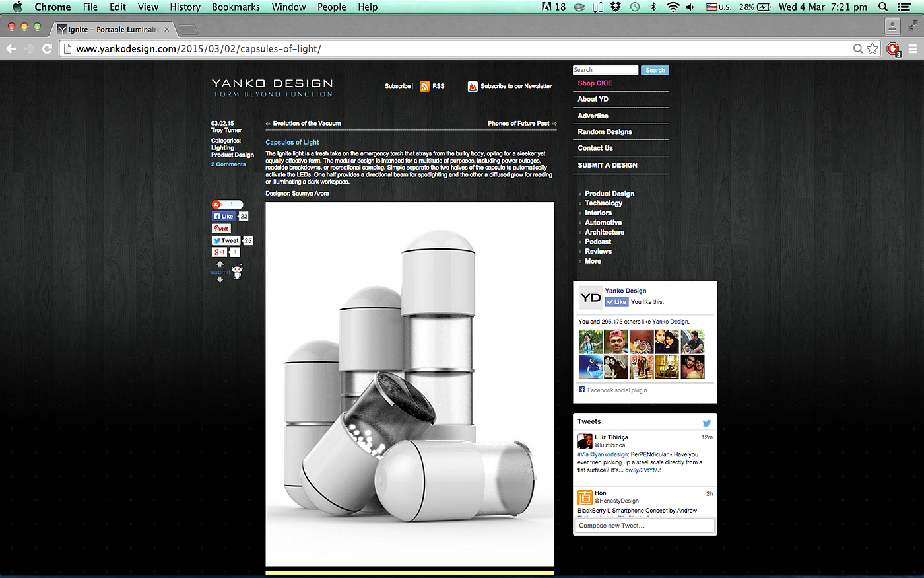Click the Yanko Design logo
The width and height of the screenshot is (924, 578).
click(x=273, y=88)
